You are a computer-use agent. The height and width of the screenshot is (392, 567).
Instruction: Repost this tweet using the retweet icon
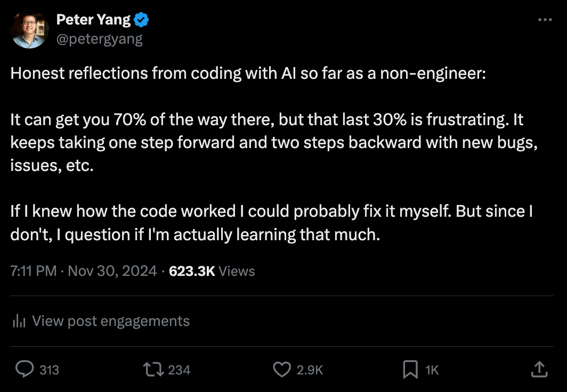pos(152,369)
